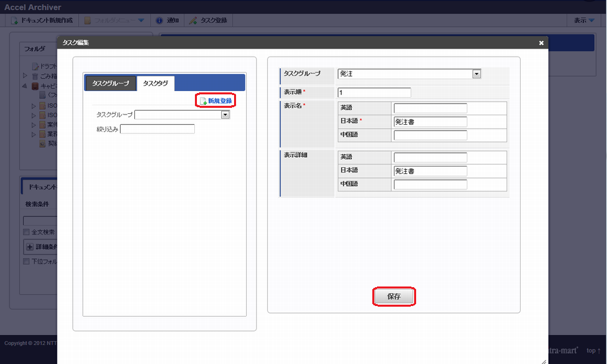The width and height of the screenshot is (607, 364).
Task: Expand the 詳細条件 plus button
Action: [30, 247]
